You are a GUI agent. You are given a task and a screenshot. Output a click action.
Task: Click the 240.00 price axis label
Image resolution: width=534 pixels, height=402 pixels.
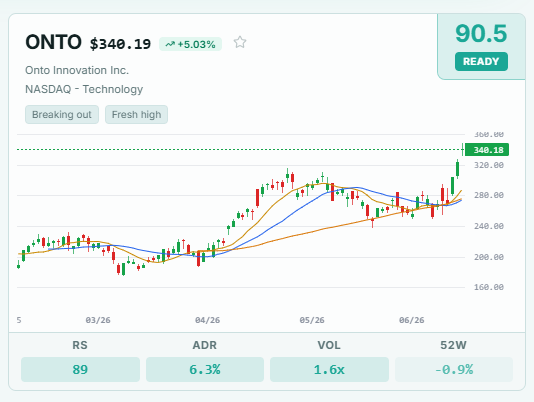(x=489, y=226)
